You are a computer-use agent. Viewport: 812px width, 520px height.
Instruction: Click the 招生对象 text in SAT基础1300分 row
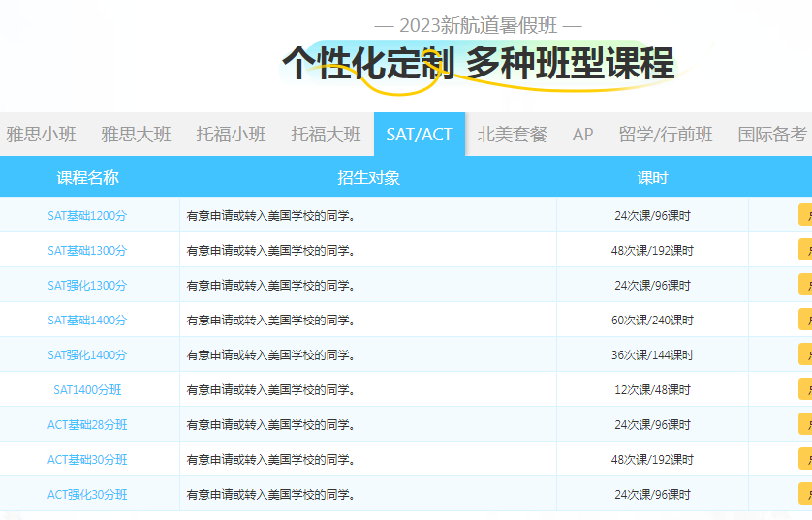pyautogui.click(x=271, y=251)
